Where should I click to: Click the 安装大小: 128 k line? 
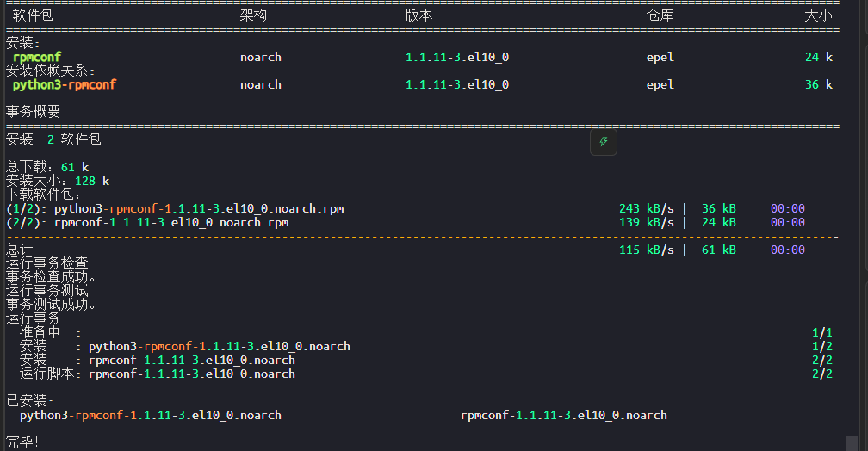tap(59, 181)
